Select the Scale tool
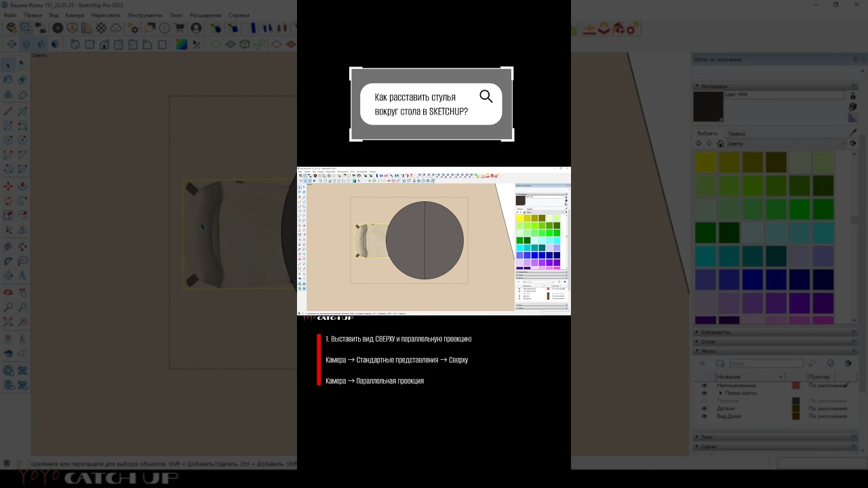This screenshot has height=488, width=868. pyautogui.click(x=8, y=216)
